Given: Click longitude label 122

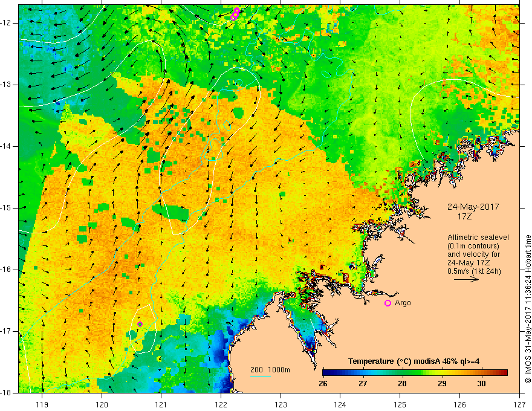Looking at the screenshot, I should 221,404.
